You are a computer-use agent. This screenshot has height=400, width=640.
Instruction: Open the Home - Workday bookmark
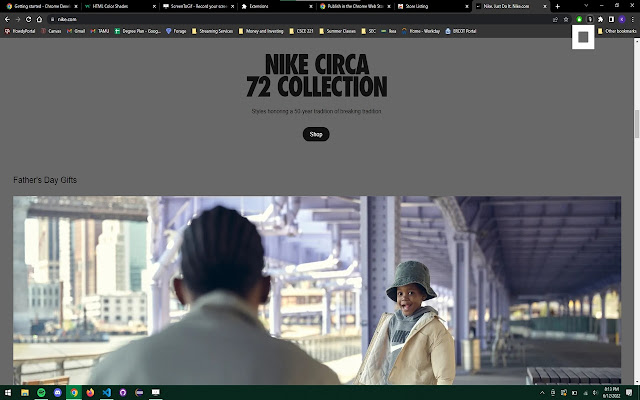pos(421,31)
